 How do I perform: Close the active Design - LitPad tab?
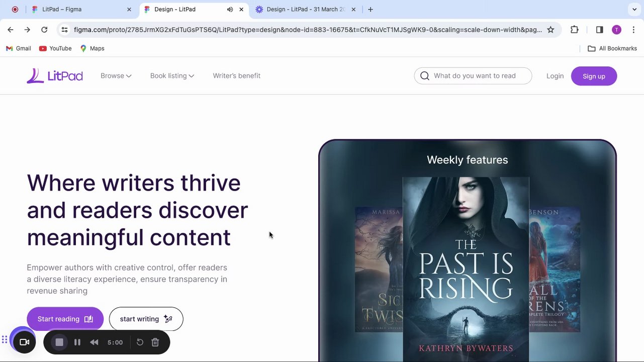coord(241,9)
